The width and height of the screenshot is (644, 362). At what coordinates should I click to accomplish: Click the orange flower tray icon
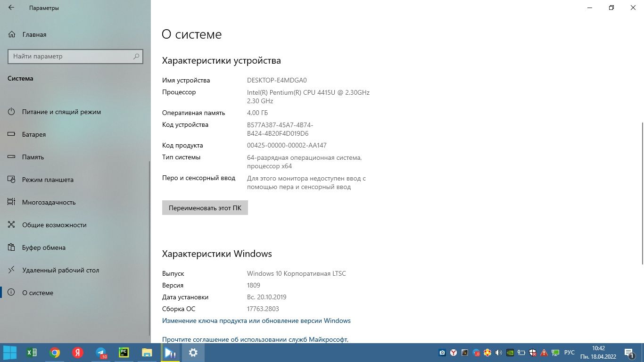tap(487, 353)
